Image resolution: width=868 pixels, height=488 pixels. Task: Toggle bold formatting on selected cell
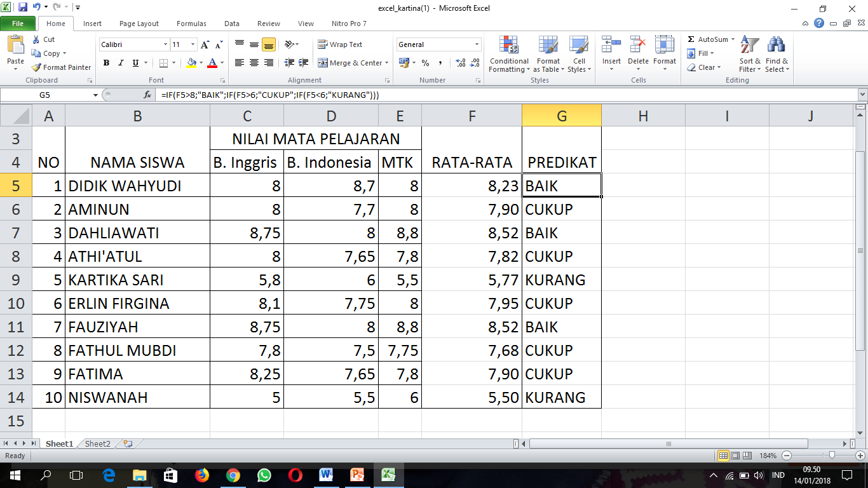pyautogui.click(x=105, y=64)
